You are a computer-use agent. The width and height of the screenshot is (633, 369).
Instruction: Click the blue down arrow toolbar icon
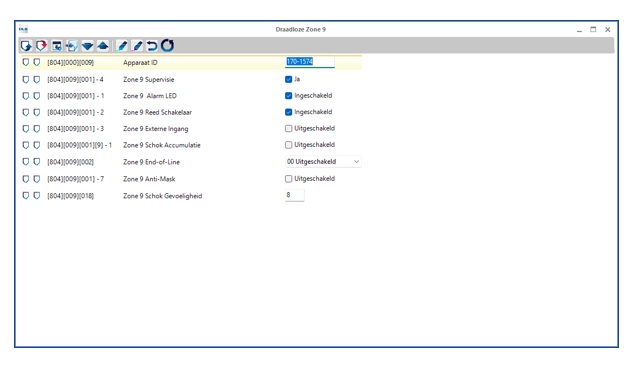pos(87,46)
